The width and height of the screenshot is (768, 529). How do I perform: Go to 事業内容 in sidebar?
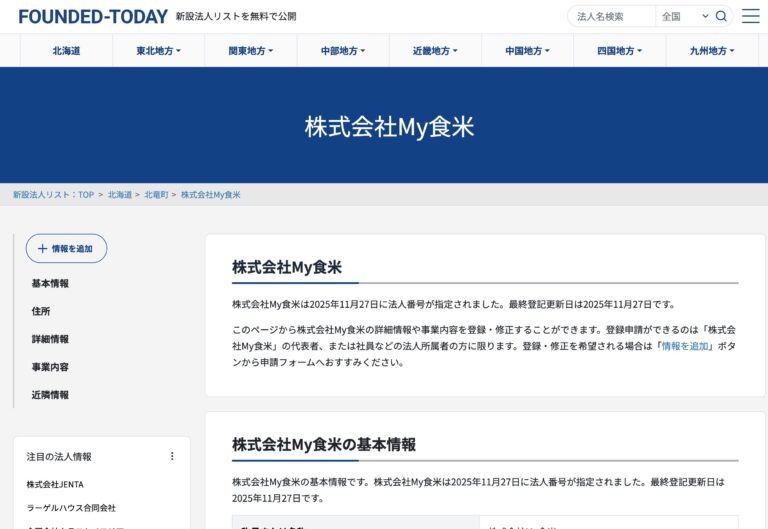50,367
